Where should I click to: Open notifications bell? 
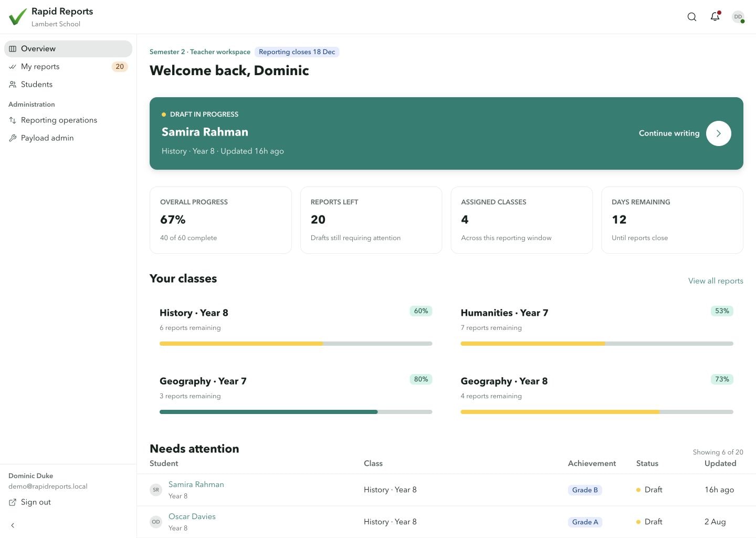[715, 17]
